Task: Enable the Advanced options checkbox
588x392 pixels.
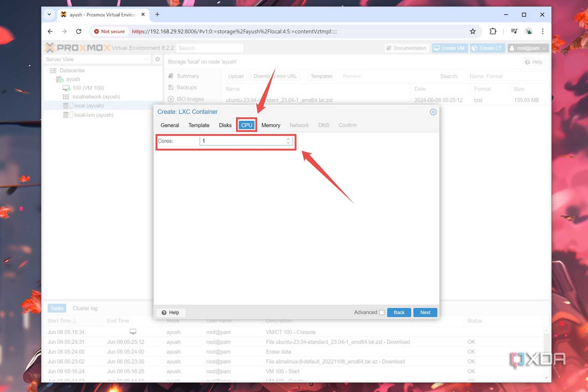Action: (x=382, y=312)
